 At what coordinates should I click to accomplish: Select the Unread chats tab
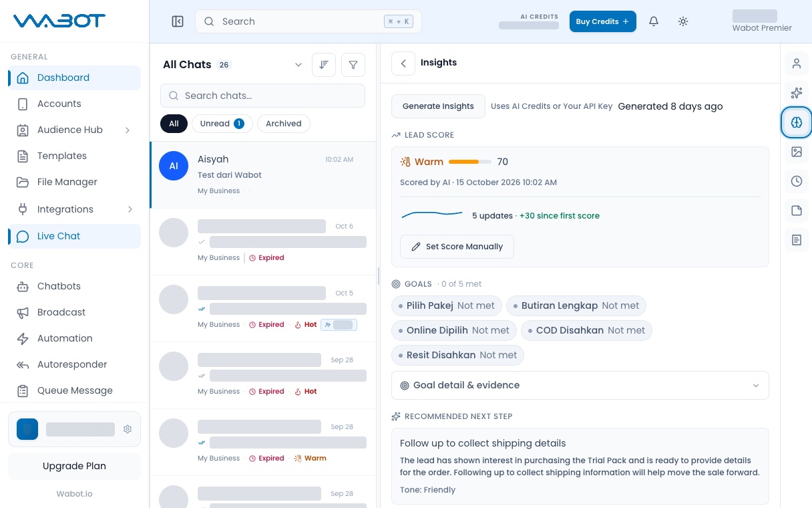222,124
